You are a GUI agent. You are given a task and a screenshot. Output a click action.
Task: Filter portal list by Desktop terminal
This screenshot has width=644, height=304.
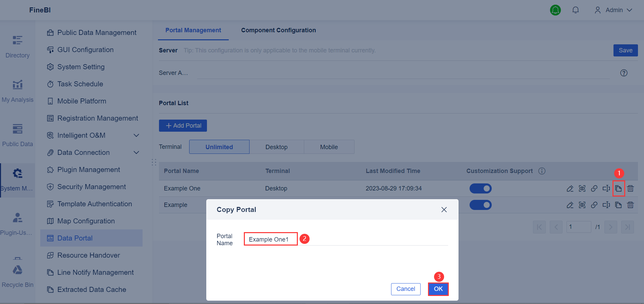pos(277,147)
